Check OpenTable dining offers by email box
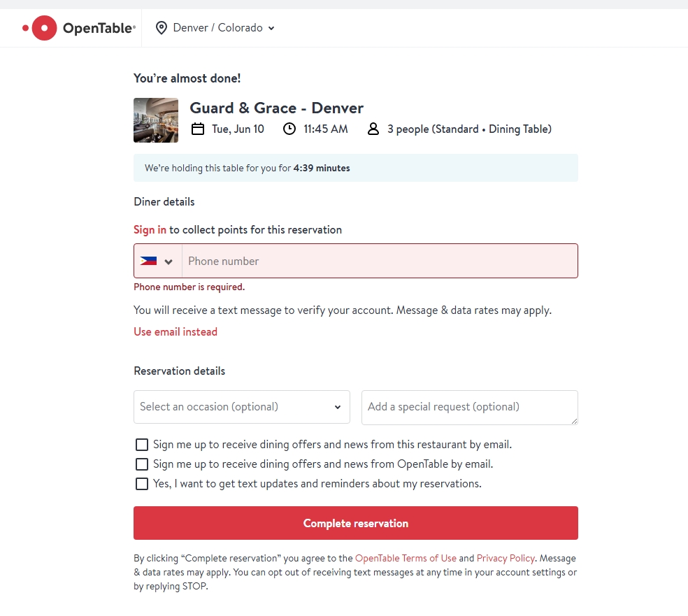 [x=142, y=464]
